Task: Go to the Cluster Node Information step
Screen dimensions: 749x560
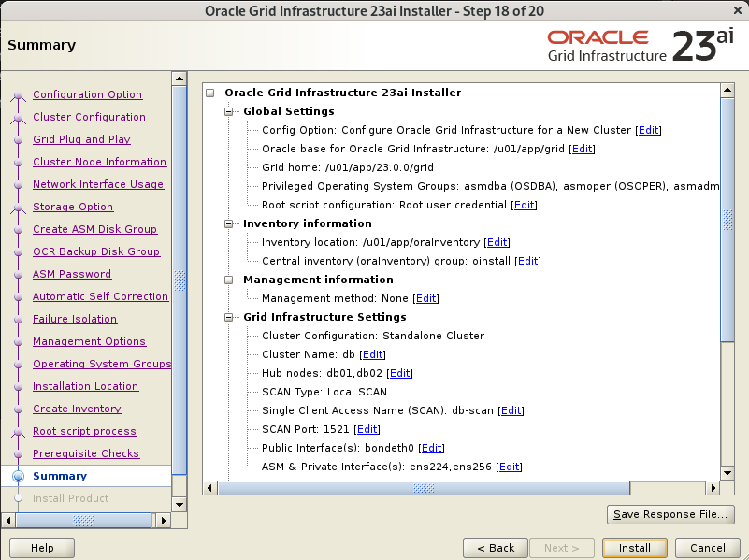Action: 100,162
